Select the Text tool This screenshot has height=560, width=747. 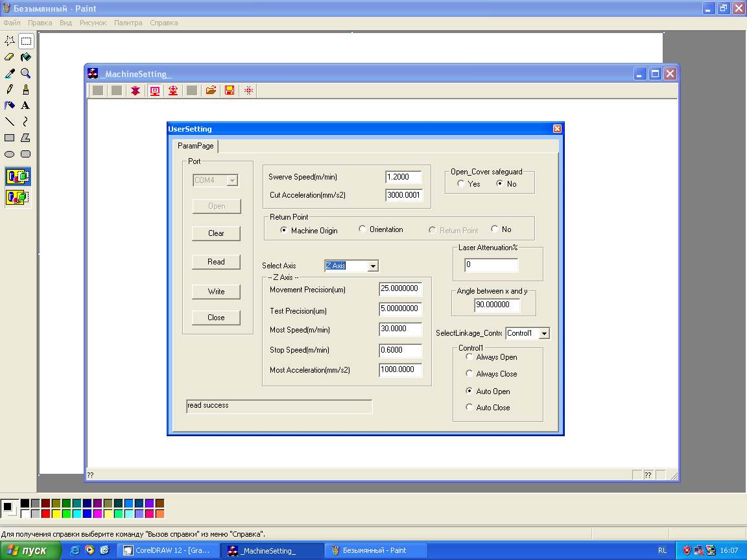coord(26,106)
